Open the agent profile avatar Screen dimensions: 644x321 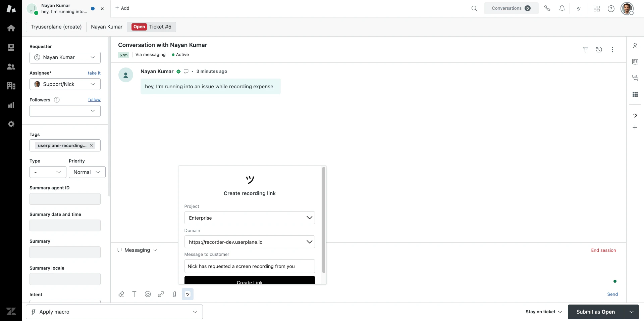tap(627, 8)
